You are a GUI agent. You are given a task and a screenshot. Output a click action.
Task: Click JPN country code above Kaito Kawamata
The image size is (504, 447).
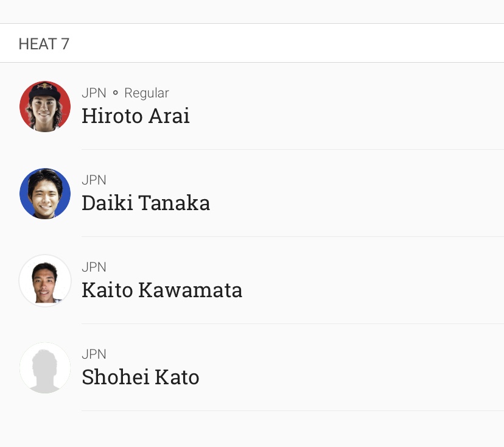94,267
